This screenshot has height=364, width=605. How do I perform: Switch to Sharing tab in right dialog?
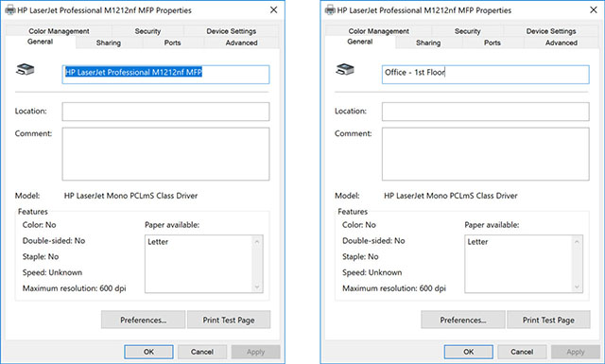point(428,43)
